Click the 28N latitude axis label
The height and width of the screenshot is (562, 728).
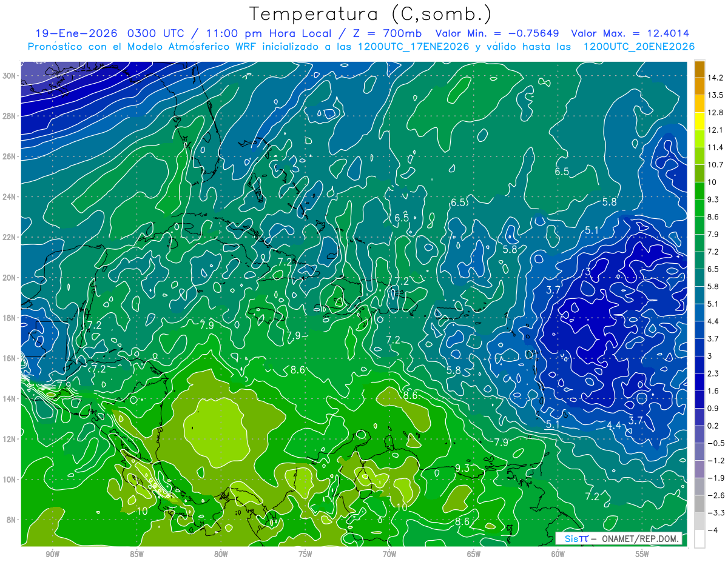pos(10,116)
